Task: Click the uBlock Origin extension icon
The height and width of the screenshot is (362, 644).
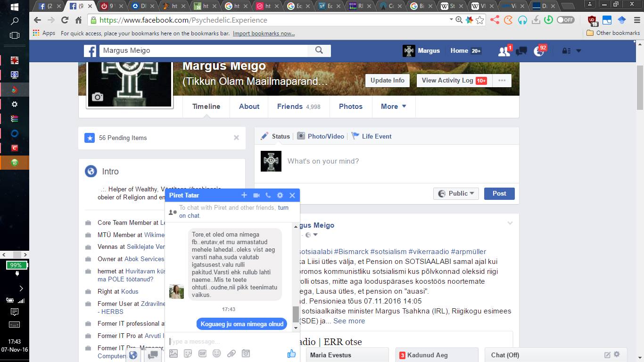Action: [592, 20]
